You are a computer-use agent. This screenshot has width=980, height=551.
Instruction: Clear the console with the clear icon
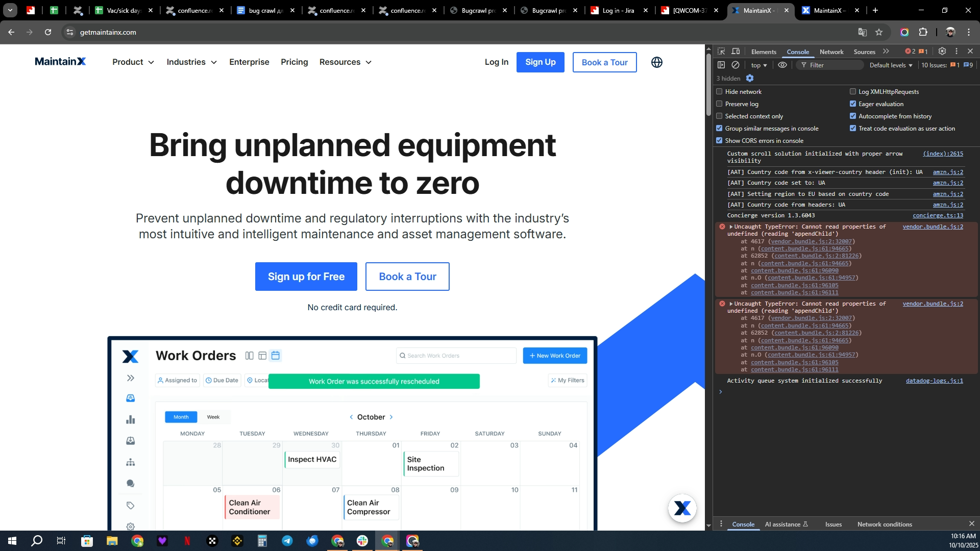(x=736, y=65)
